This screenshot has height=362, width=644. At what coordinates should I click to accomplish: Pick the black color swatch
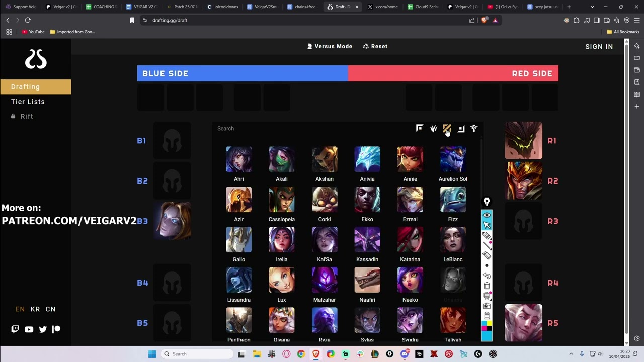(x=489, y=328)
